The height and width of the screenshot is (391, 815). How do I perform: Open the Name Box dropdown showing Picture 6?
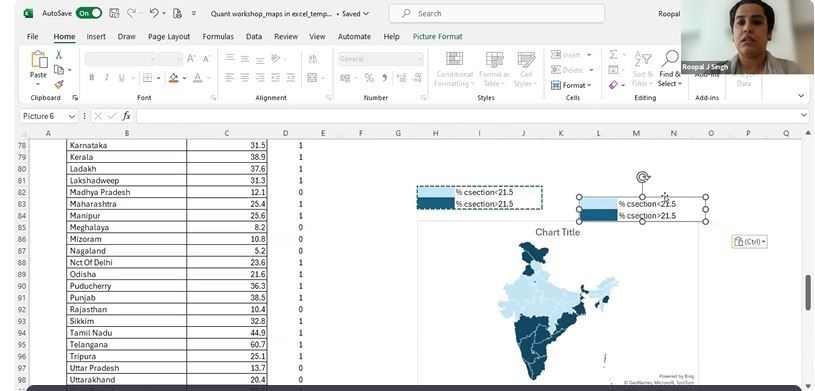[x=72, y=116]
